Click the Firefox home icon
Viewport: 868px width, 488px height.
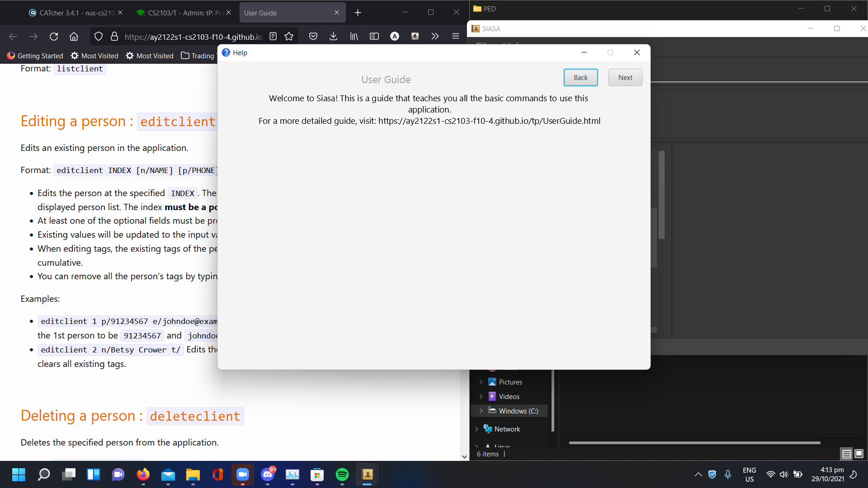[x=74, y=37]
